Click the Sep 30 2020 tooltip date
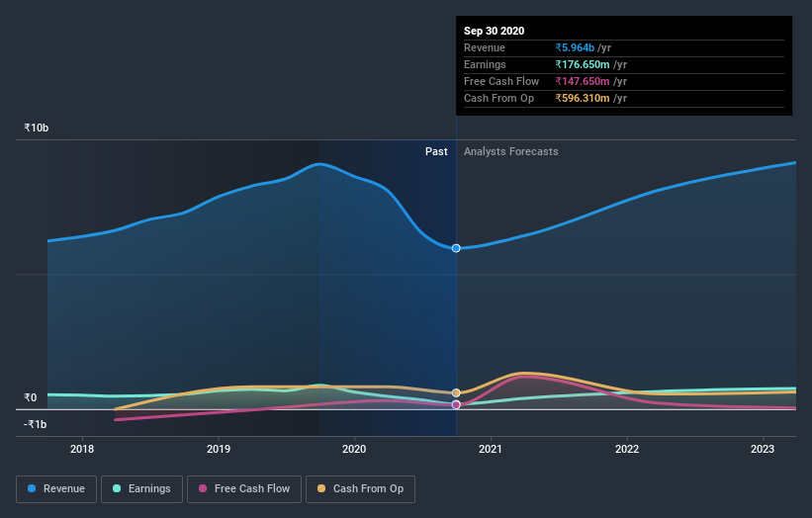The image size is (812, 518). coord(495,31)
